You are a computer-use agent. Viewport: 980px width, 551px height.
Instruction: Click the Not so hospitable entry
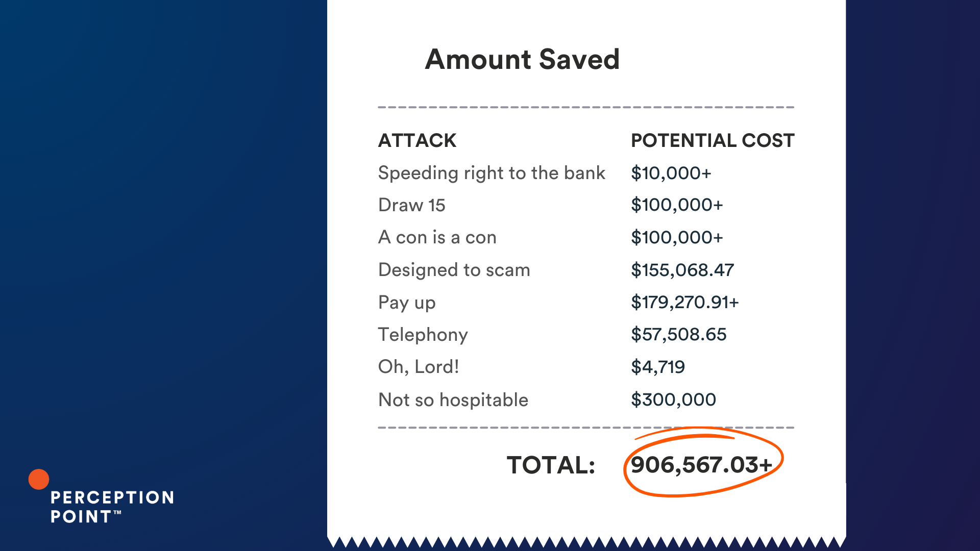tap(453, 400)
